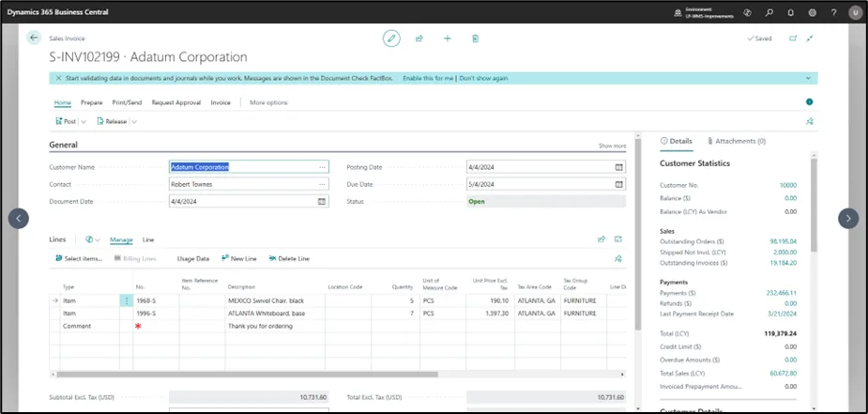Click the pin icon on action bar

pyautogui.click(x=810, y=121)
